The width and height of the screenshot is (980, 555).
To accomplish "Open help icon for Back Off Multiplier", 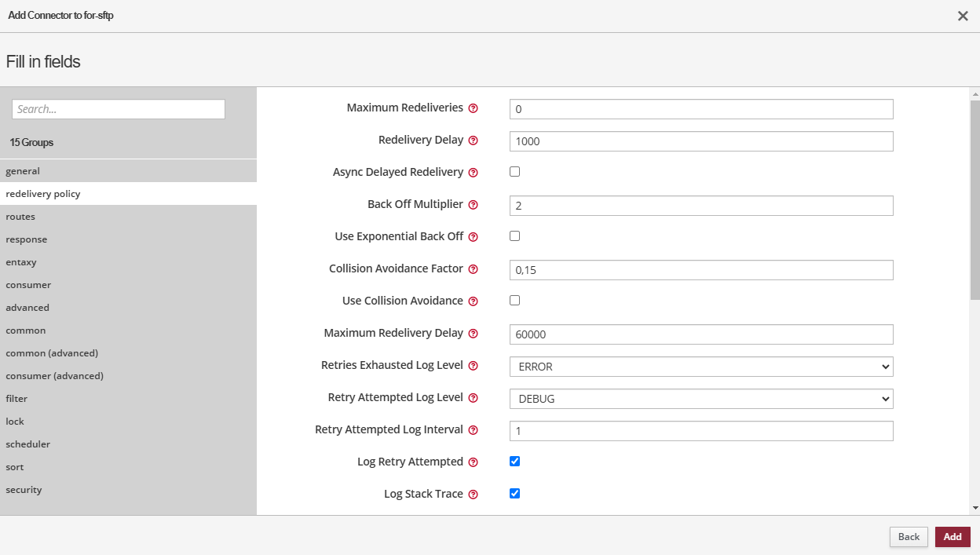I will (473, 205).
